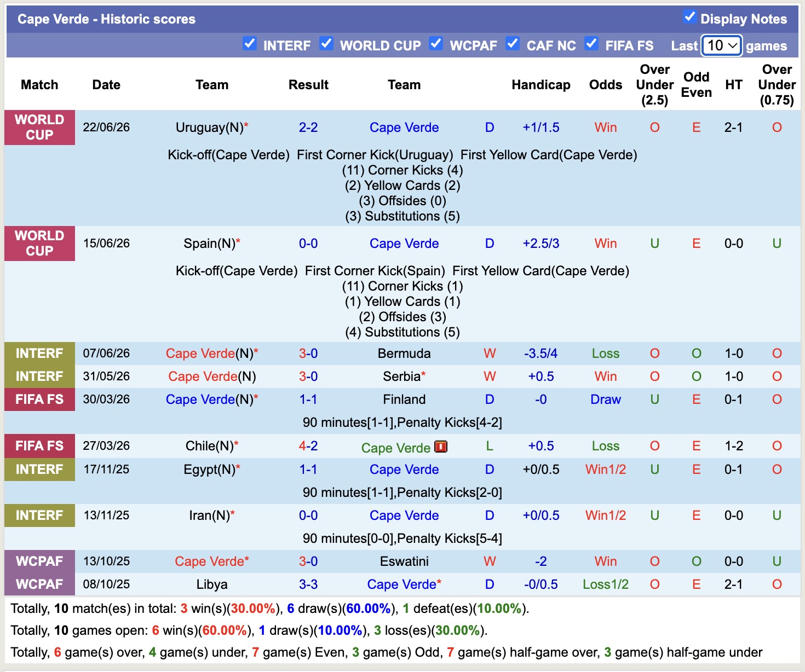805x672 pixels.
Task: Click the '(4) Substitutions (5)' note
Action: click(x=403, y=332)
